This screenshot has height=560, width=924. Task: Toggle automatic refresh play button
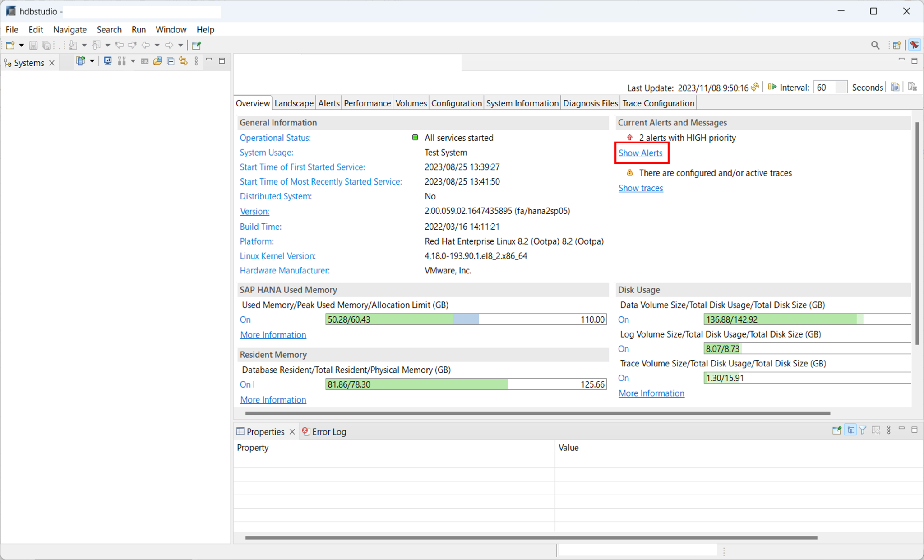tap(772, 87)
